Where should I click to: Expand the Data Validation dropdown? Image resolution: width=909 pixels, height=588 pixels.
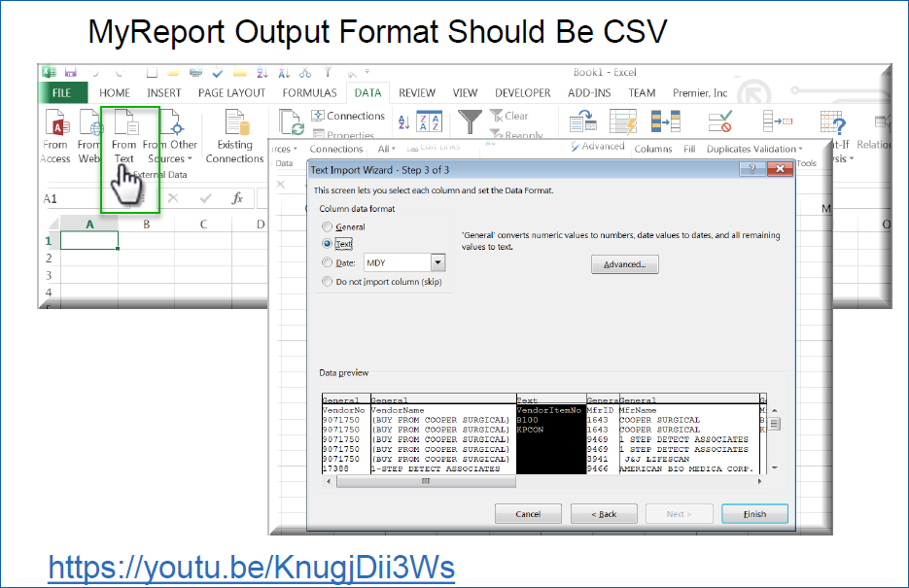click(799, 149)
